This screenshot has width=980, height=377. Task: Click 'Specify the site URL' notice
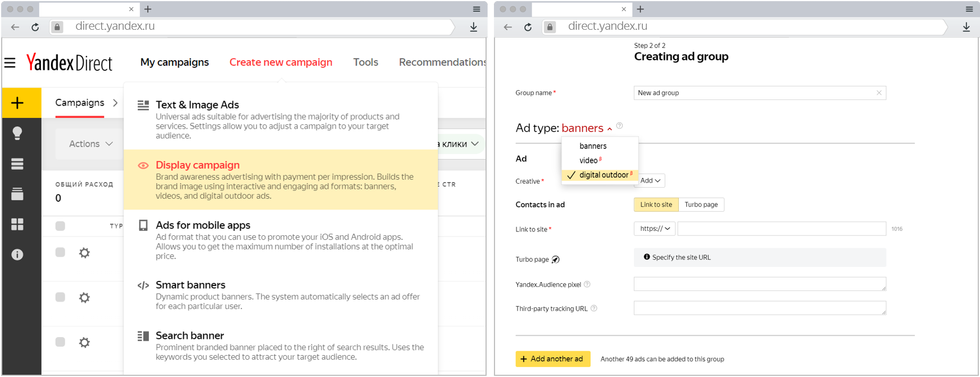click(x=760, y=257)
